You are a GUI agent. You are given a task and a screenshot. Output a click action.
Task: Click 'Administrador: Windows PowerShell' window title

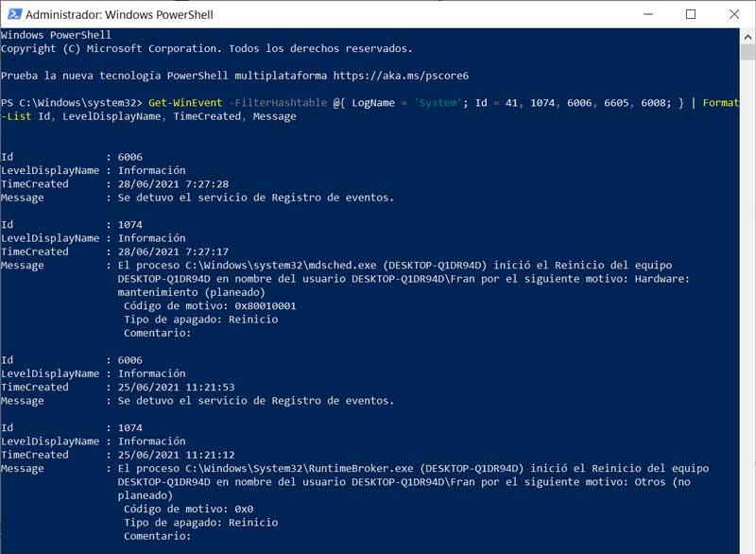point(119,15)
